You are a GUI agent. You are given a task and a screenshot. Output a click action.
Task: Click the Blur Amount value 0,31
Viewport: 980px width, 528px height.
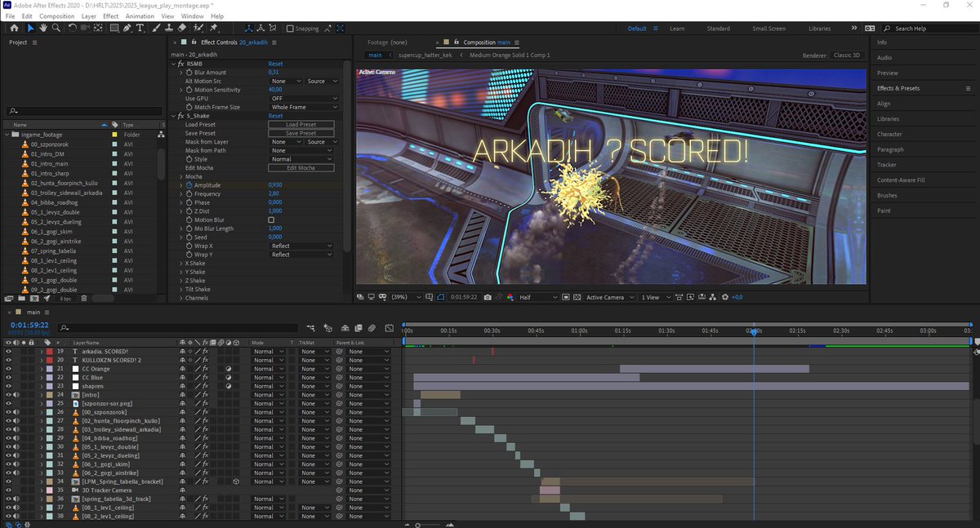[x=274, y=73]
